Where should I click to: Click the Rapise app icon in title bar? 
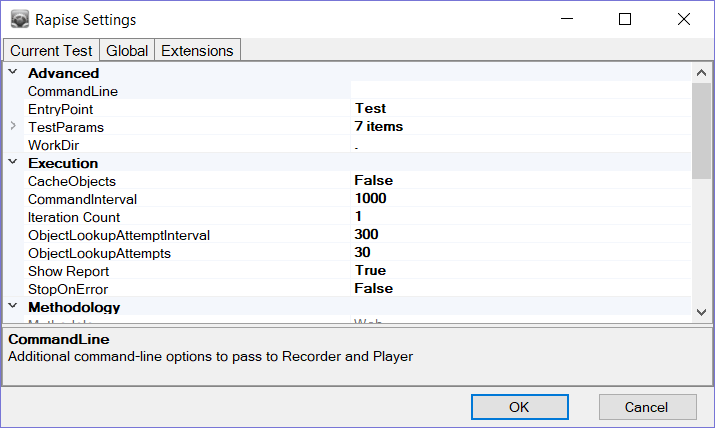coord(19,19)
